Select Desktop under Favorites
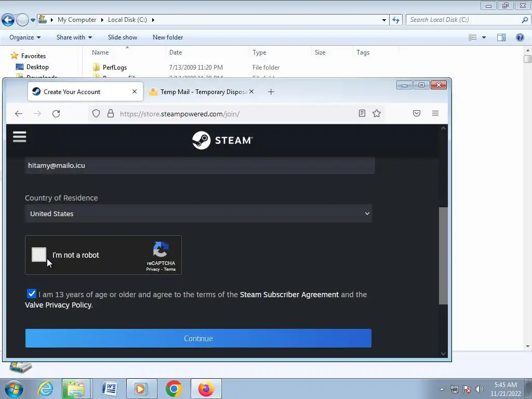The width and height of the screenshot is (532, 399). [37, 67]
